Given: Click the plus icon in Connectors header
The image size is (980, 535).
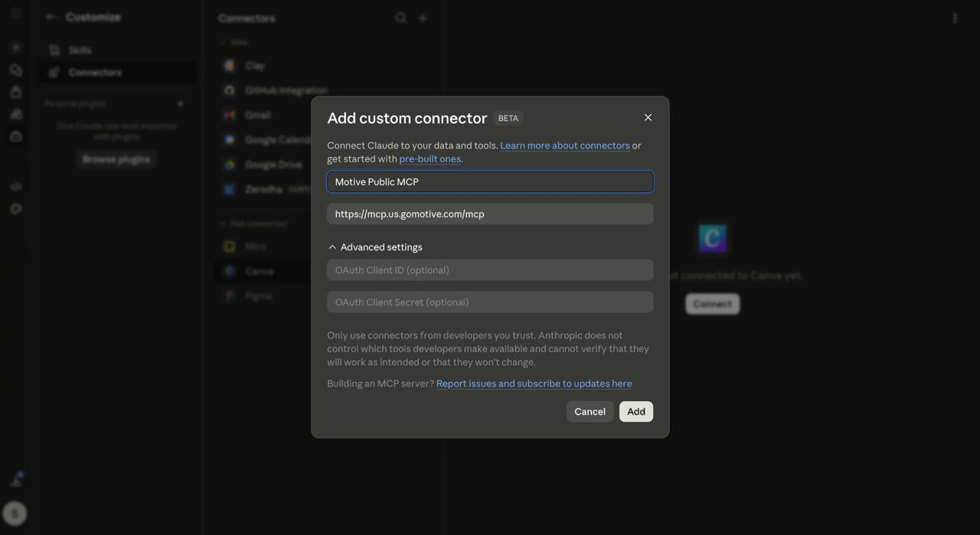Looking at the screenshot, I should pyautogui.click(x=423, y=18).
